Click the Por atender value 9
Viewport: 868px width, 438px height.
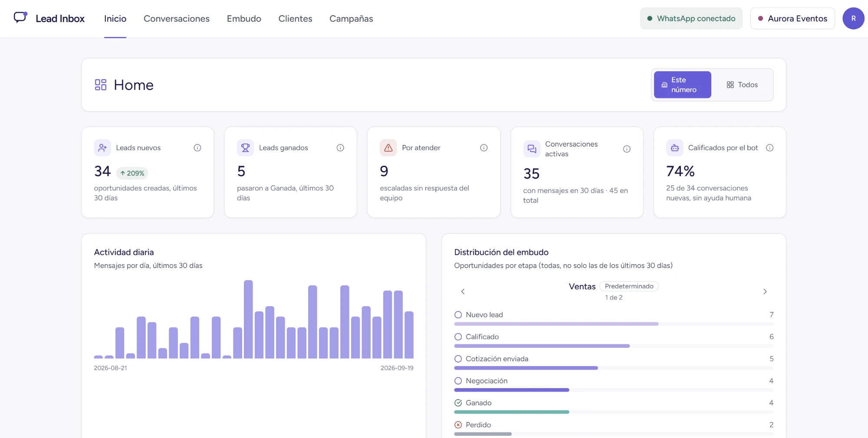pos(384,171)
